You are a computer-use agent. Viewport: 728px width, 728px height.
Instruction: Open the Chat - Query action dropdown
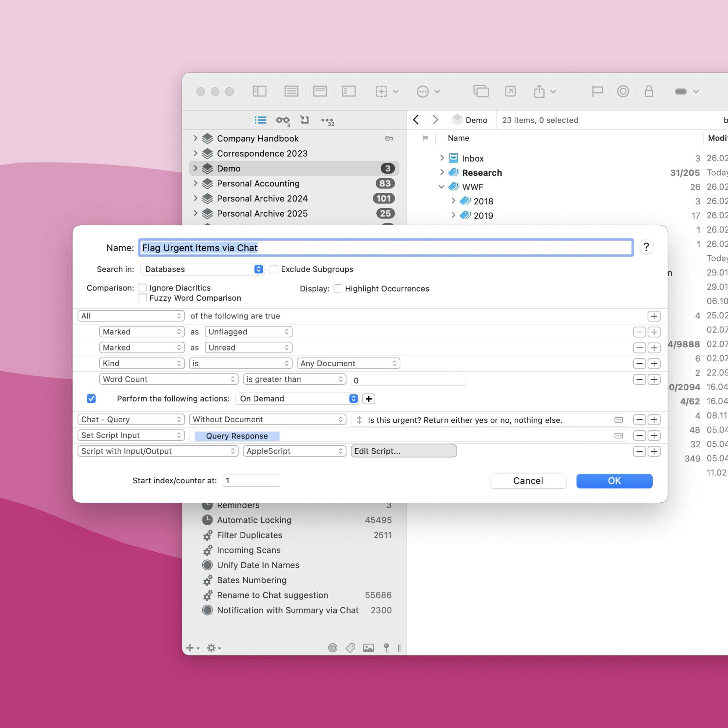point(131,419)
